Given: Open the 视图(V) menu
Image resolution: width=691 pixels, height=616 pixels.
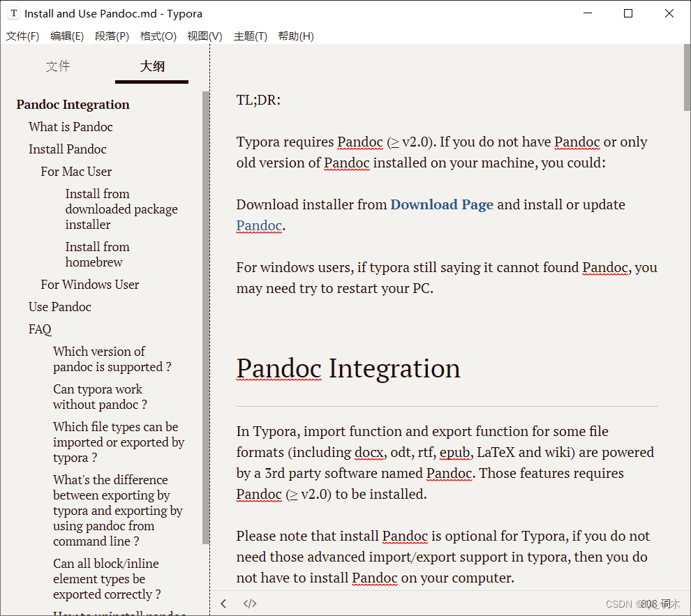Looking at the screenshot, I should [x=205, y=36].
